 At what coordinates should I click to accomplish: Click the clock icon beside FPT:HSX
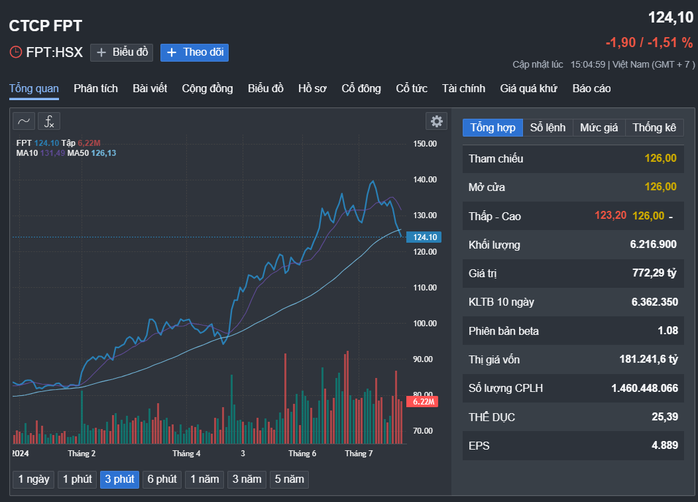[x=16, y=53]
